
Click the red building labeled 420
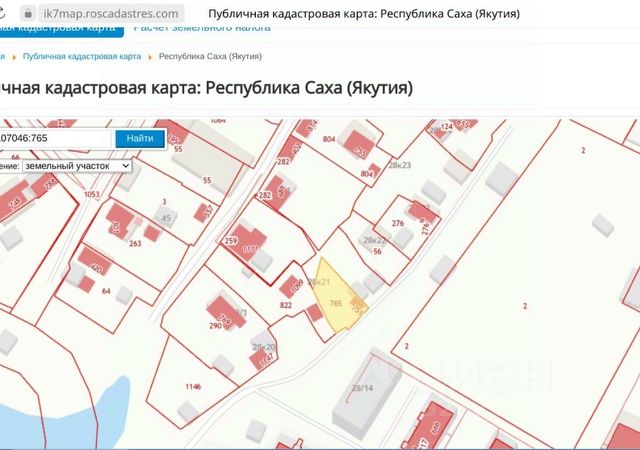coord(95,262)
